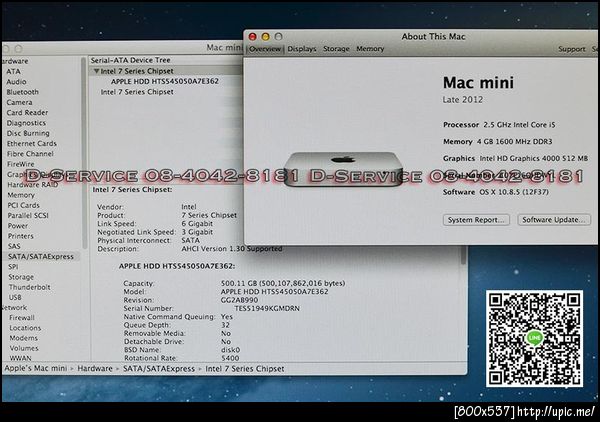Choose Camera in the sidebar
The height and width of the screenshot is (422, 600).
[x=20, y=103]
